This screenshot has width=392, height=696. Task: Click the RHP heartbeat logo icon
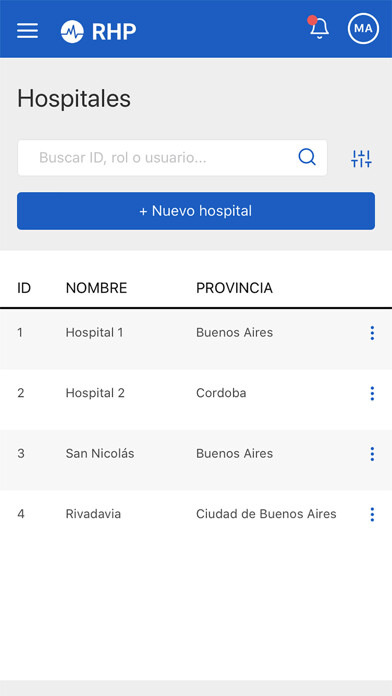coord(72,32)
